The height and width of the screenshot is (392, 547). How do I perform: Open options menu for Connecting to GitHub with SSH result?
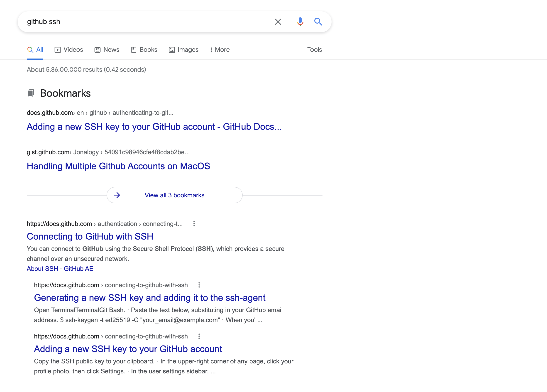[x=194, y=224]
